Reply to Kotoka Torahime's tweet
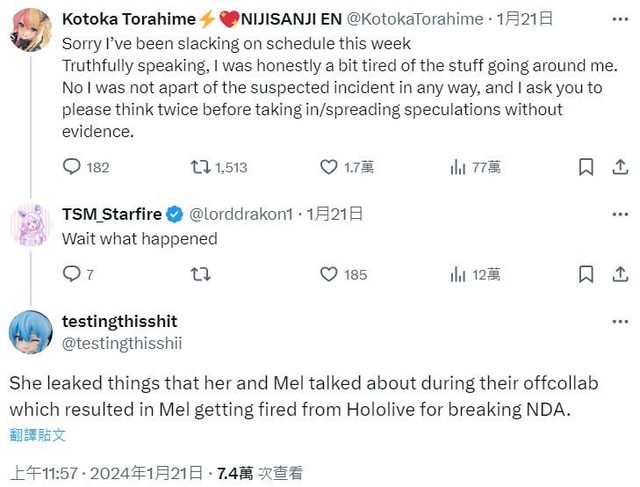The height and width of the screenshot is (487, 640). 71,167
